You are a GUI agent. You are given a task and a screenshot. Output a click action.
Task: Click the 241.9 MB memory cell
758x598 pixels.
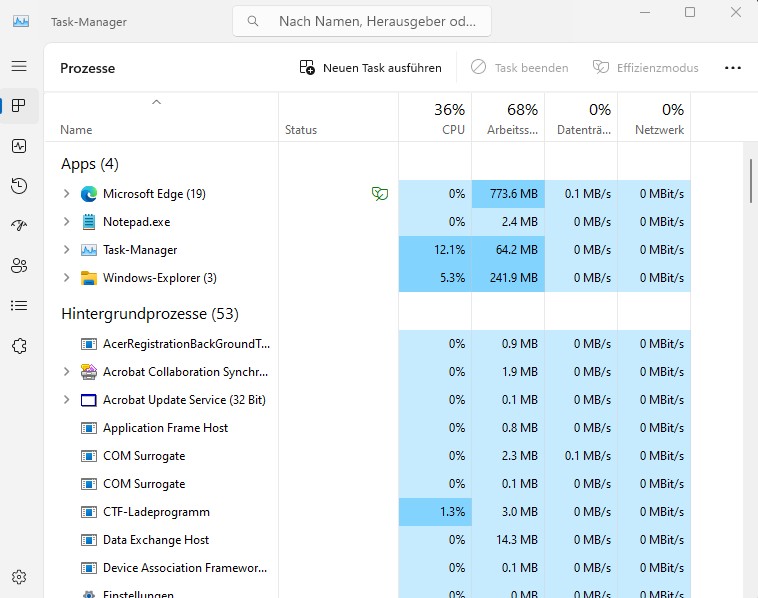coord(508,278)
